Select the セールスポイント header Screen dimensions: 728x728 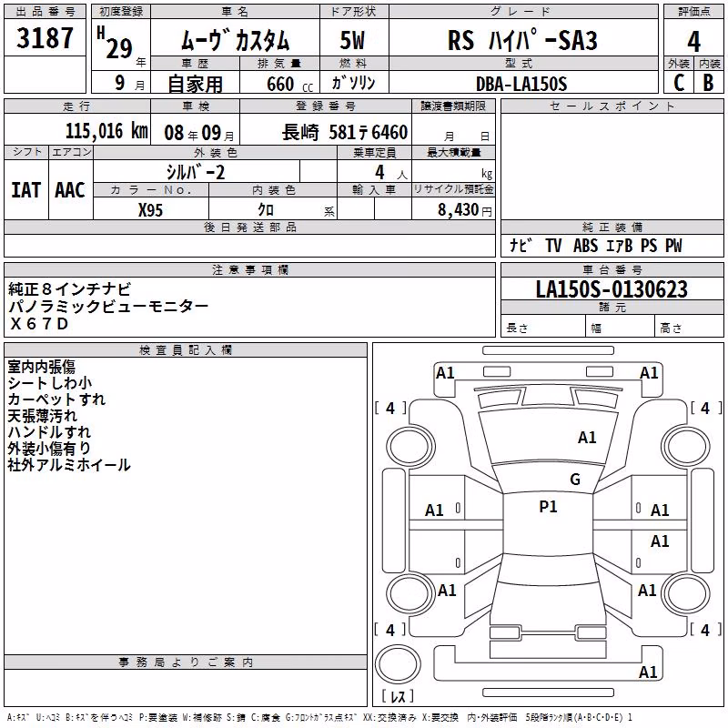click(x=612, y=106)
